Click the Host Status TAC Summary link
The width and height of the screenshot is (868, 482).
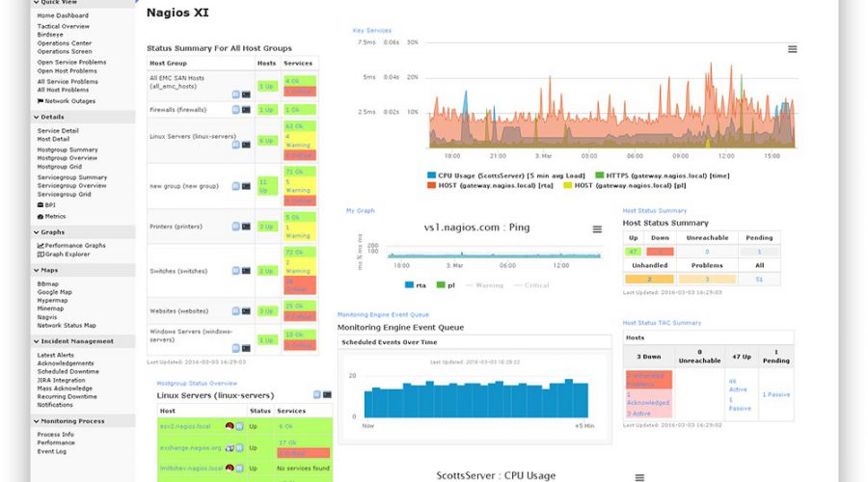point(662,323)
